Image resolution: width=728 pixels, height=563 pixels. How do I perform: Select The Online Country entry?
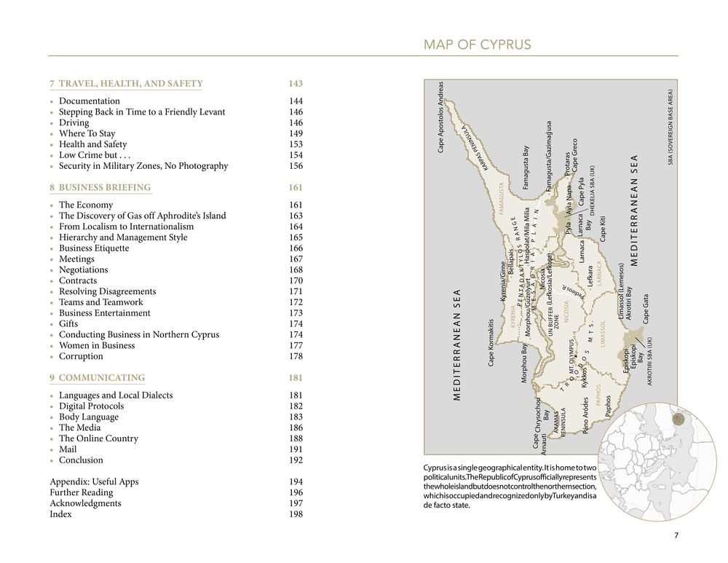98,438
